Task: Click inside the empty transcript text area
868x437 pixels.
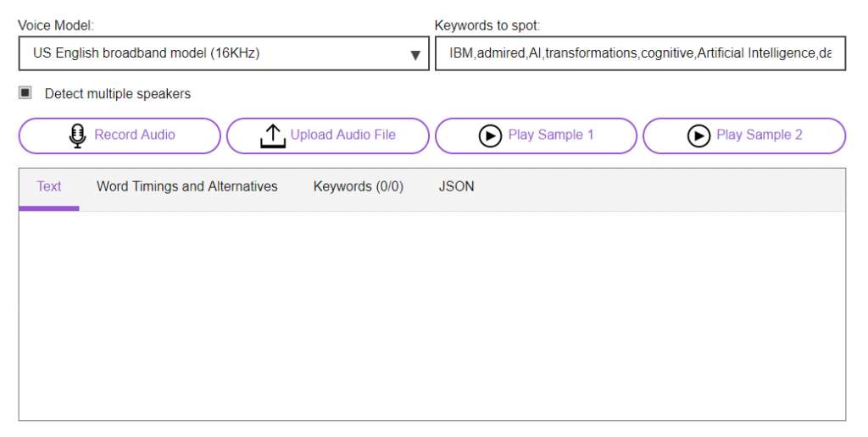Action: tap(431, 315)
